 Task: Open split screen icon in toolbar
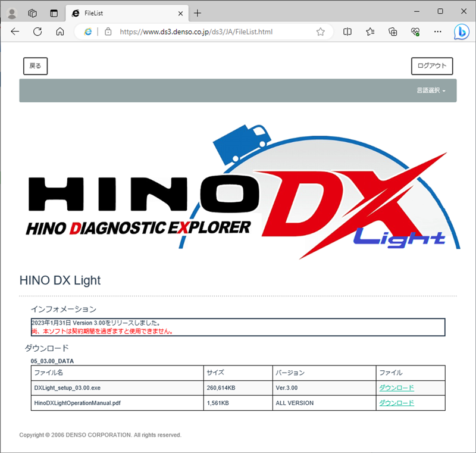coord(347,32)
